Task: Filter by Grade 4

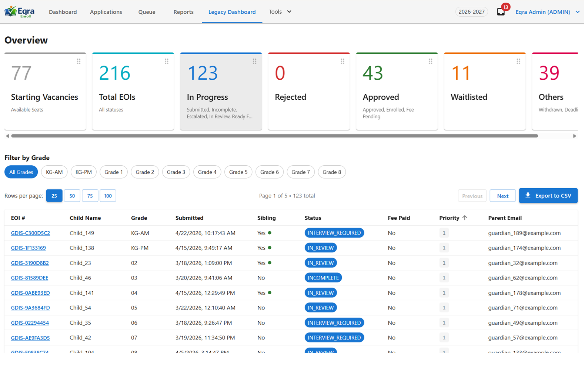Action: [x=207, y=172]
